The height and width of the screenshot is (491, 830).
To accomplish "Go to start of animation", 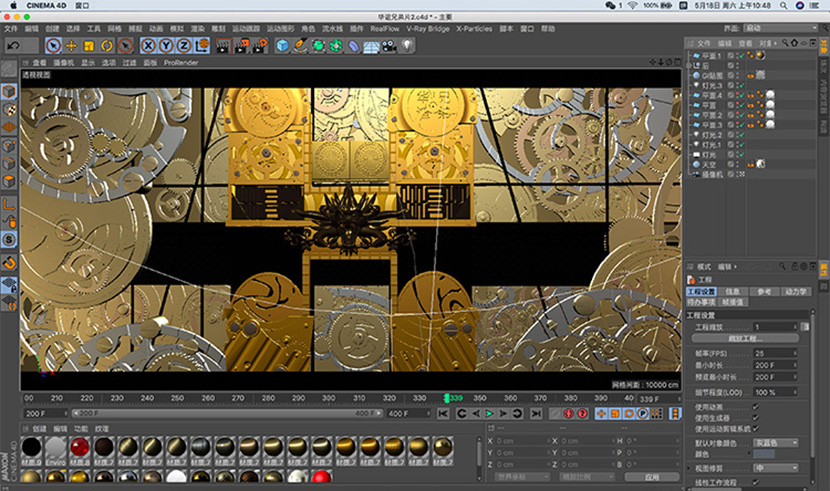I will (x=443, y=413).
